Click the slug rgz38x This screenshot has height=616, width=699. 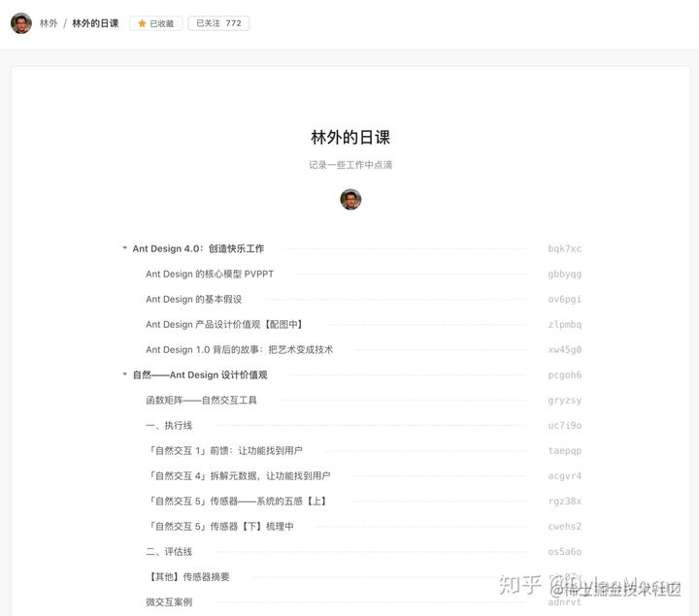coord(564,502)
